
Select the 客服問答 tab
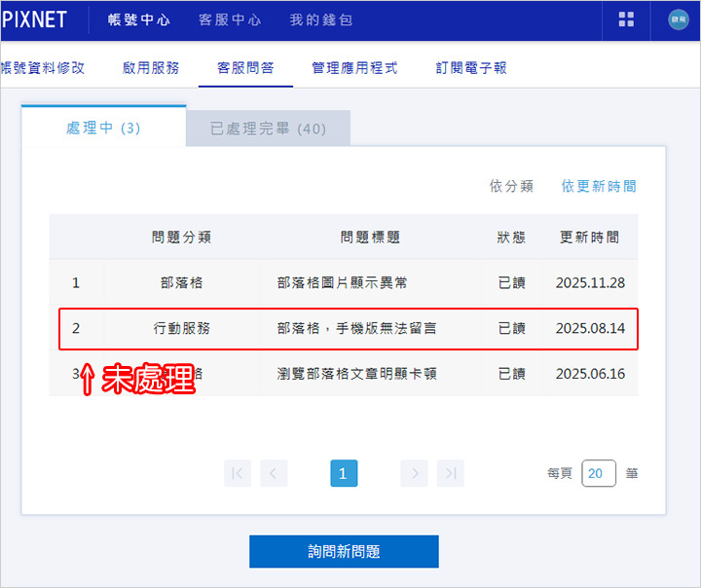click(245, 68)
